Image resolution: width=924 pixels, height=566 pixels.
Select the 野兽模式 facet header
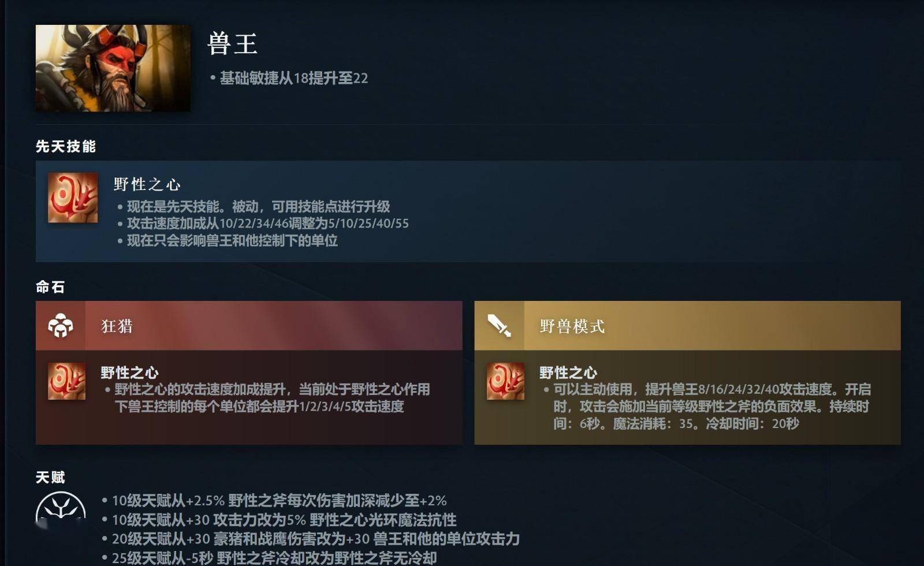[687, 326]
